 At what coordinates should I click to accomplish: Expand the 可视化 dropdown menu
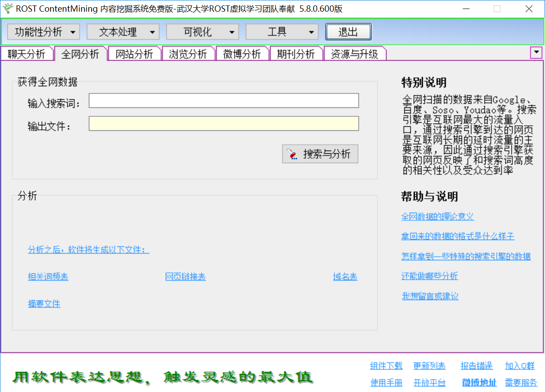click(x=203, y=32)
